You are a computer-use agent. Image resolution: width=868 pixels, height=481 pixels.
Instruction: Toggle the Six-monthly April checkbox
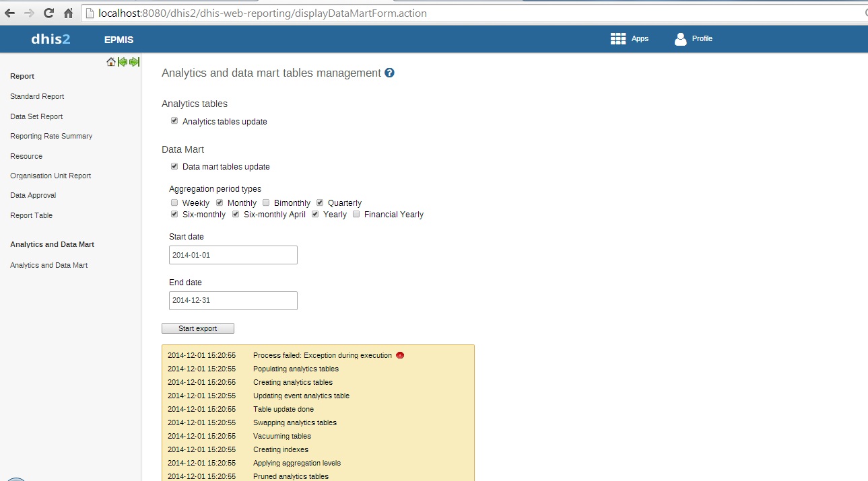[236, 214]
